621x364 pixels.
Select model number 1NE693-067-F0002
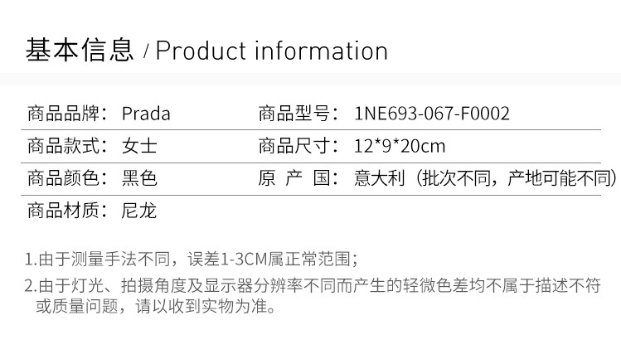tap(431, 113)
